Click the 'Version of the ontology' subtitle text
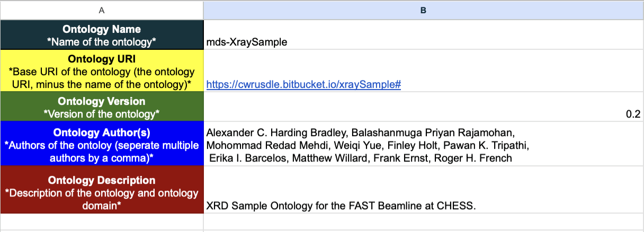 click(x=102, y=113)
